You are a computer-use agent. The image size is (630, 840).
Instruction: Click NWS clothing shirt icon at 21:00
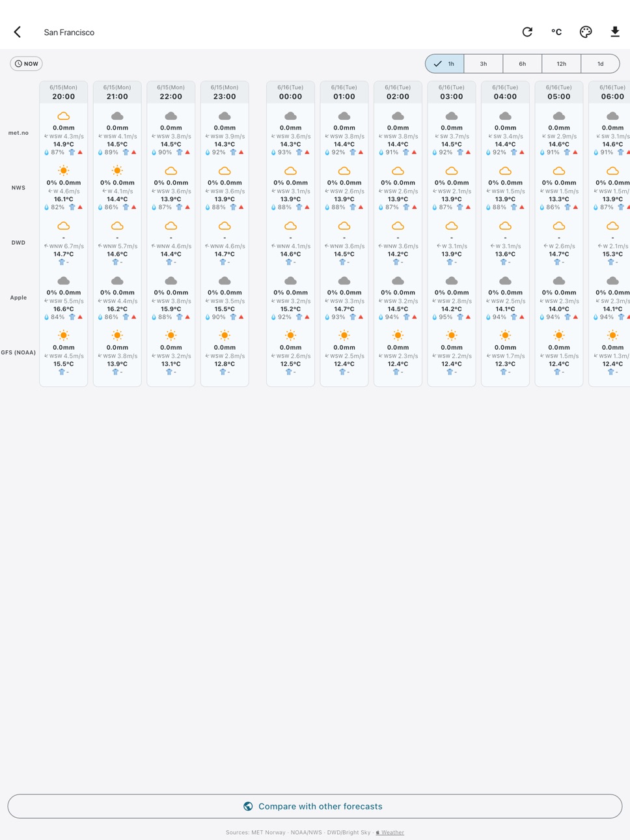click(x=126, y=207)
